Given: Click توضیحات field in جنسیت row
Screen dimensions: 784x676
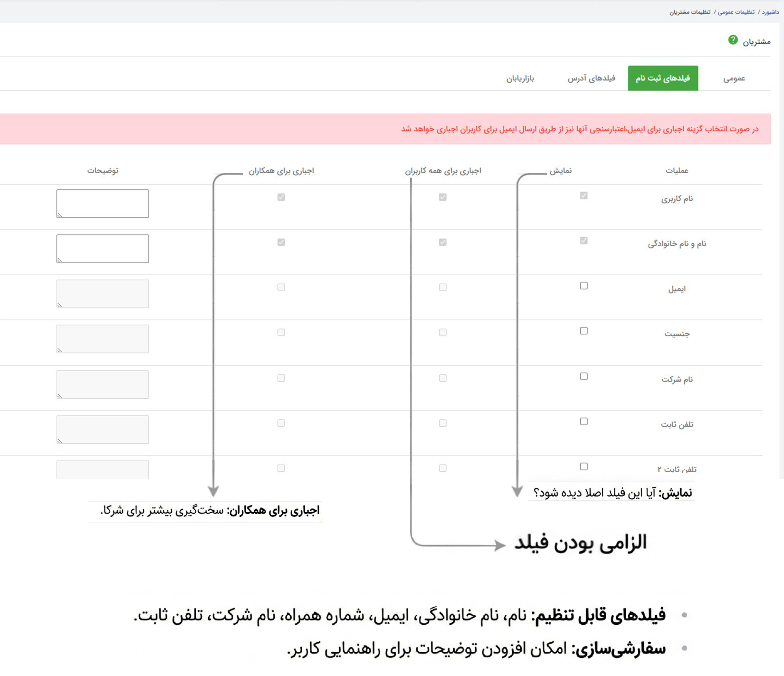Looking at the screenshot, I should click(x=103, y=338).
